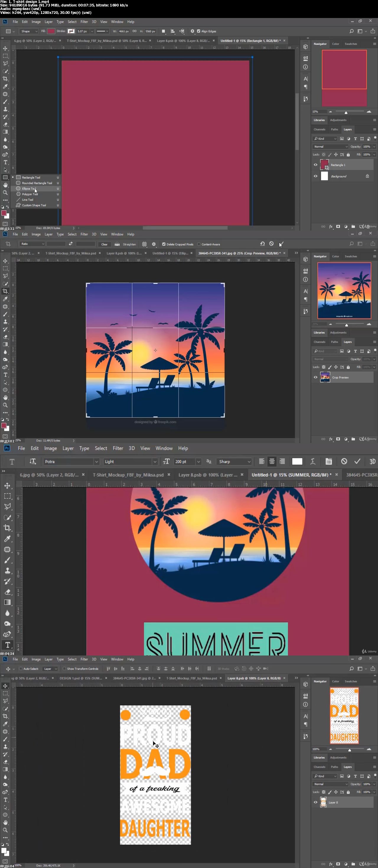The image size is (378, 868).
Task: Click the Clear button in crop options
Action: click(105, 244)
